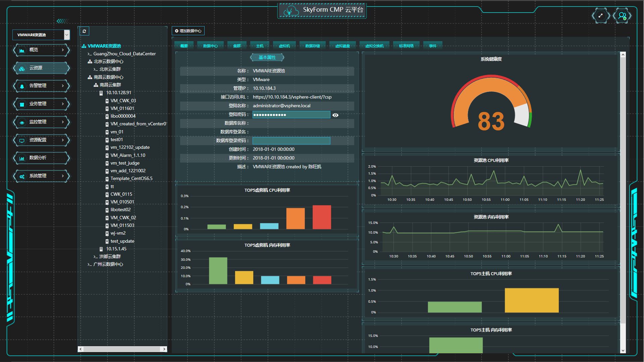Click the green bar in TOP5虚拟机 内存利用率 chart

coord(218,271)
